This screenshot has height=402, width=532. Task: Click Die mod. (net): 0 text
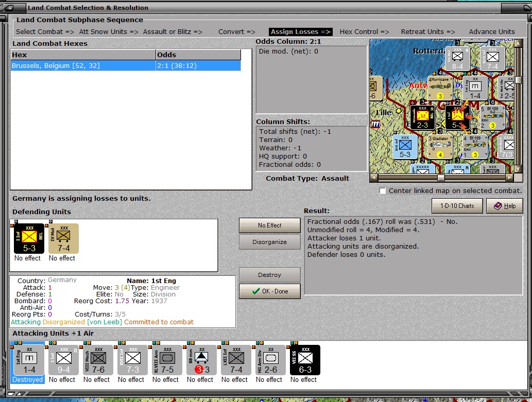(x=288, y=51)
